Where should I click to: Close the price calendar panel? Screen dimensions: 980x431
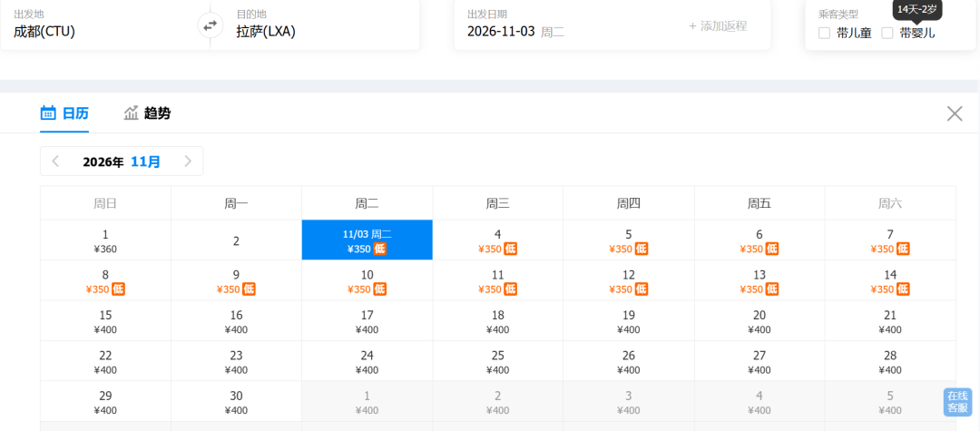955,113
